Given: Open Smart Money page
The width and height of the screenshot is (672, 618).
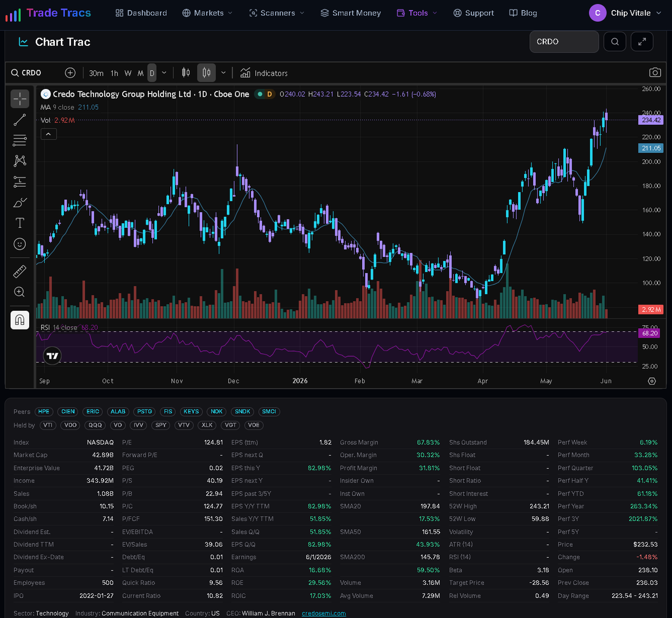Looking at the screenshot, I should 351,13.
